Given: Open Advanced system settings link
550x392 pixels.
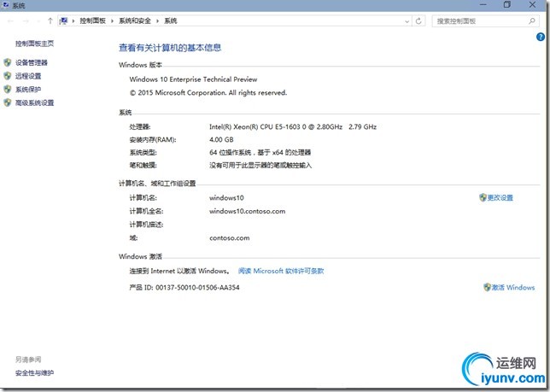Looking at the screenshot, I should click(34, 102).
